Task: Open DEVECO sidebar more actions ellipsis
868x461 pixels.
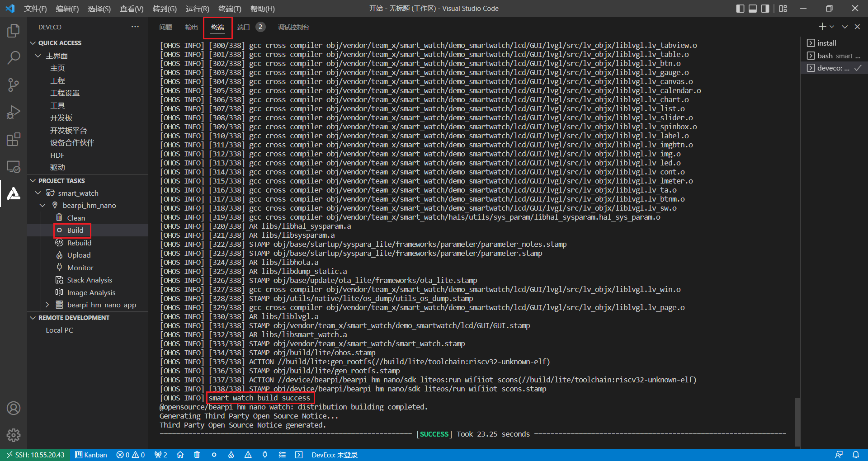Action: tap(135, 27)
